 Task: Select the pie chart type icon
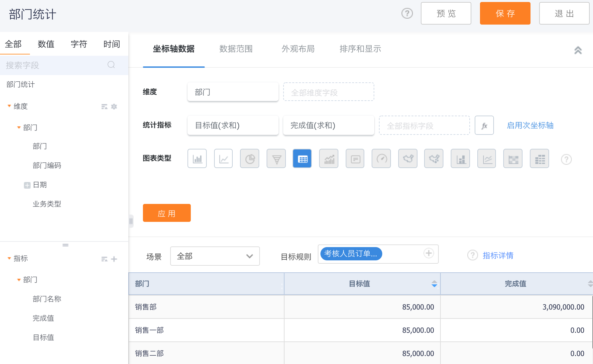click(250, 159)
